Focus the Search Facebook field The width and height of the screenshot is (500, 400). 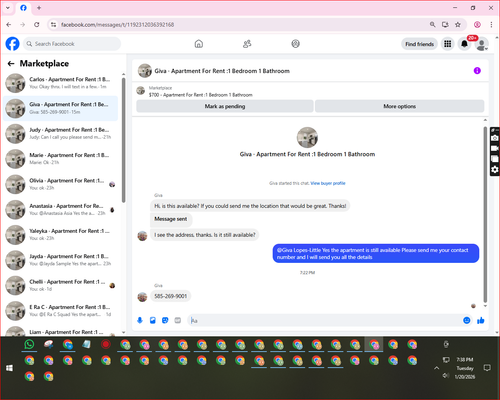point(72,44)
